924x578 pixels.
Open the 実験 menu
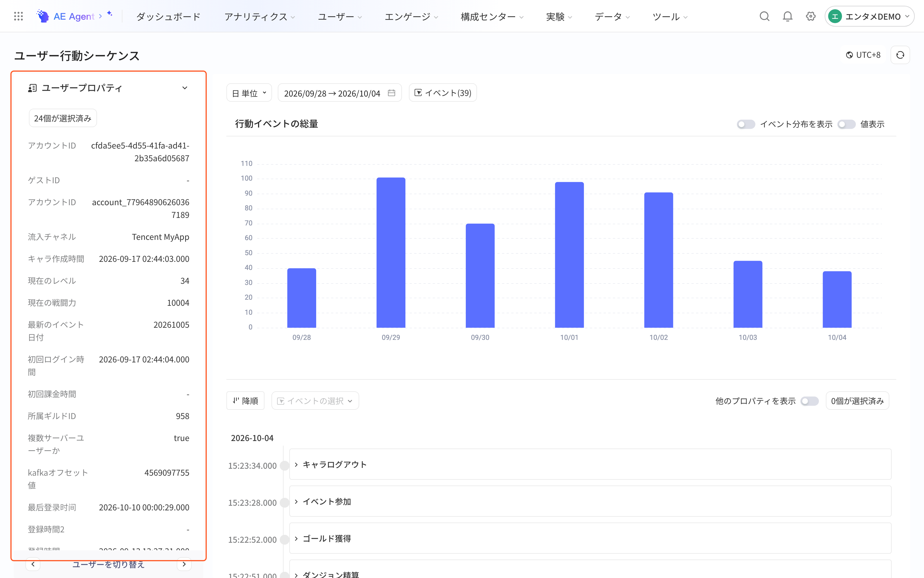559,16
